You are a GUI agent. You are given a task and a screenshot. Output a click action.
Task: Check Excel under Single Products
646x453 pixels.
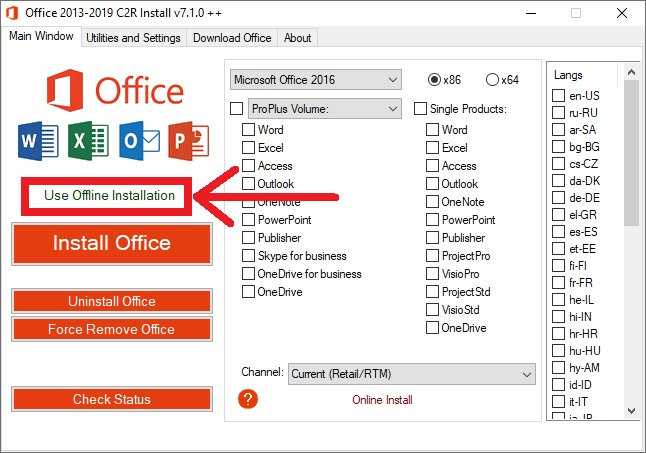pos(432,147)
